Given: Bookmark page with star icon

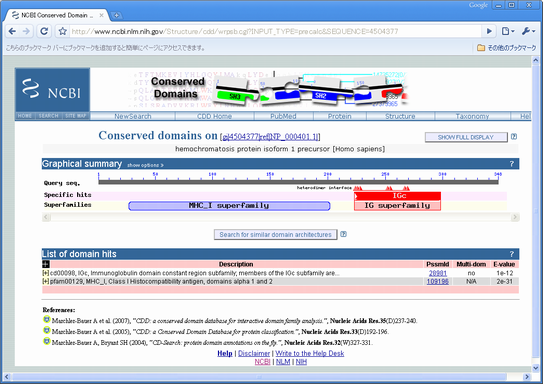Looking at the screenshot, I should (x=63, y=32).
